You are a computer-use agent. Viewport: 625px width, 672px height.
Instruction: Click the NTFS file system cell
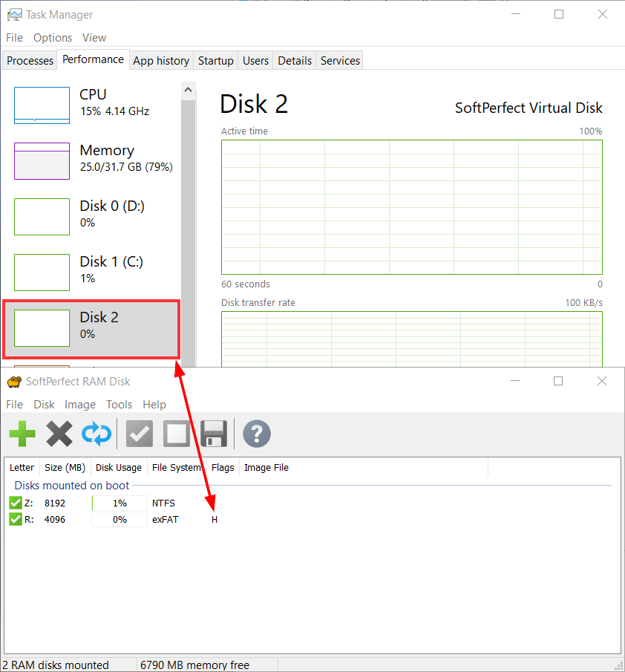tap(163, 503)
